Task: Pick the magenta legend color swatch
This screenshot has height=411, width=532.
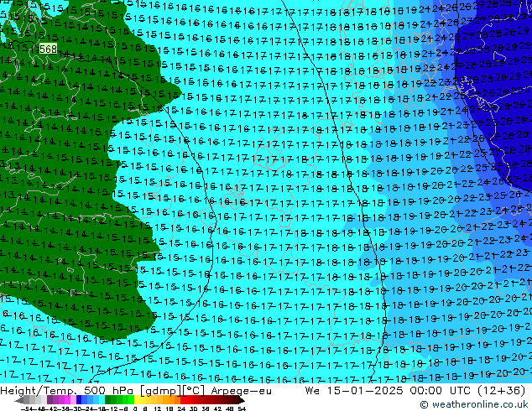Action: click(67, 400)
